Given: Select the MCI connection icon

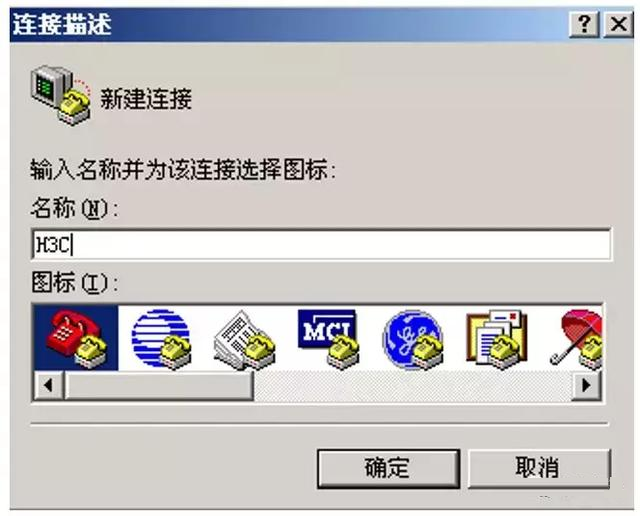Looking at the screenshot, I should pyautogui.click(x=328, y=339).
